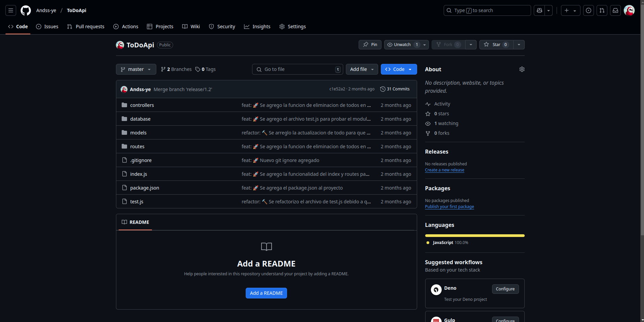This screenshot has width=644, height=322.
Task: Open the index.js file
Action: click(x=138, y=174)
